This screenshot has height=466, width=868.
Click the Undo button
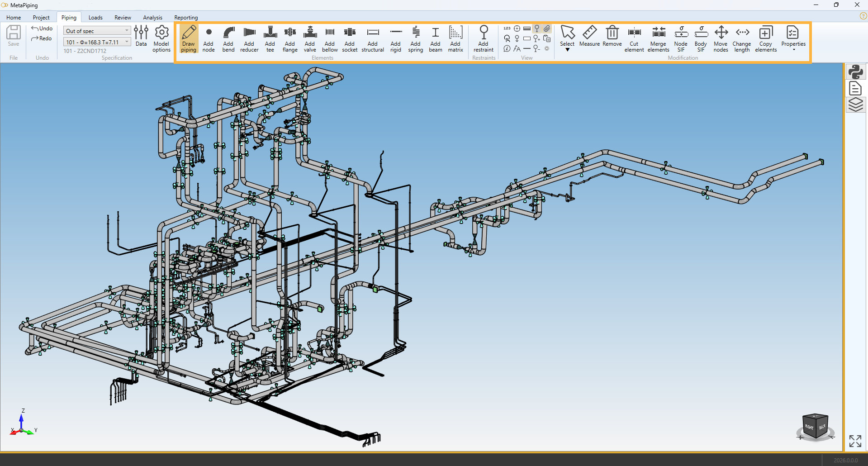[42, 29]
